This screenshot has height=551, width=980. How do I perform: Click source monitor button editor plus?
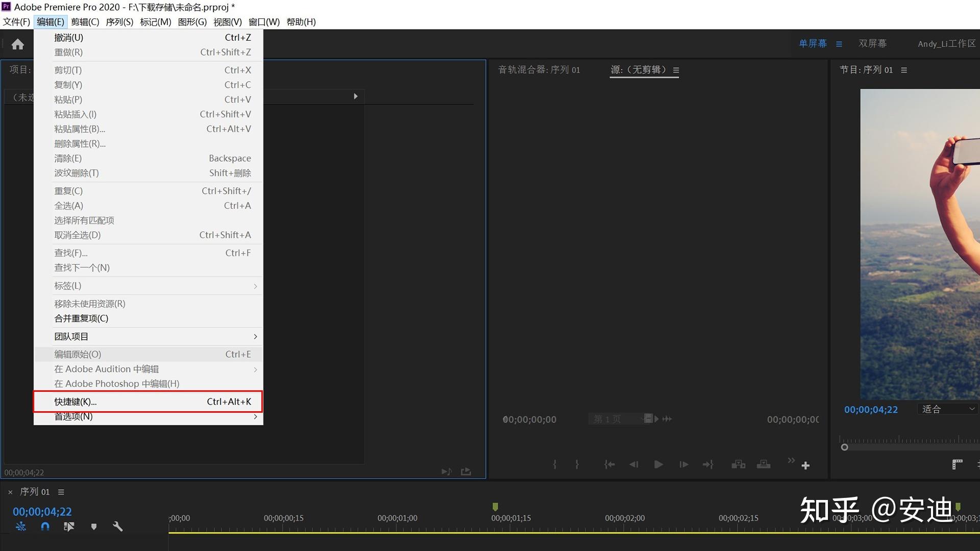coord(805,465)
